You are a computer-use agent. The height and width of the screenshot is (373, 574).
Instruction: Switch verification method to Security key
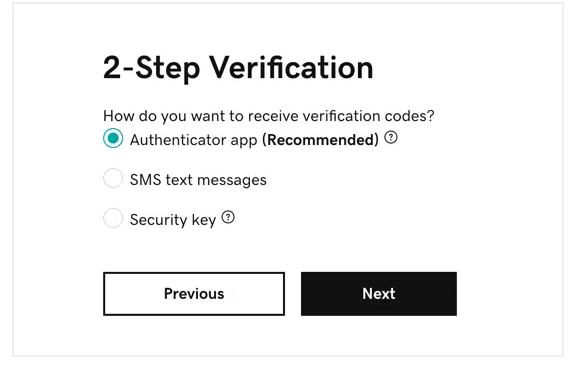113,218
